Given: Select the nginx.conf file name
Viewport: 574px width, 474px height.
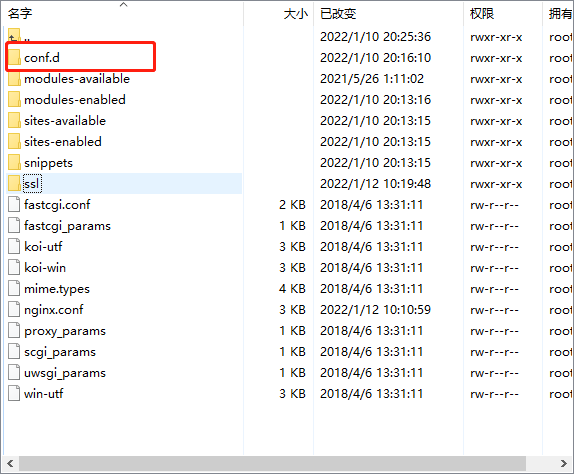Looking at the screenshot, I should (53, 310).
